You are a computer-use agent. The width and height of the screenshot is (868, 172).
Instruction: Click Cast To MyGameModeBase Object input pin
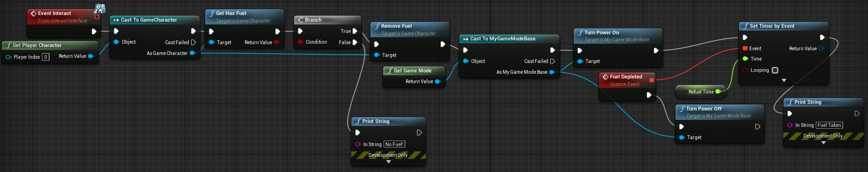pos(466,61)
